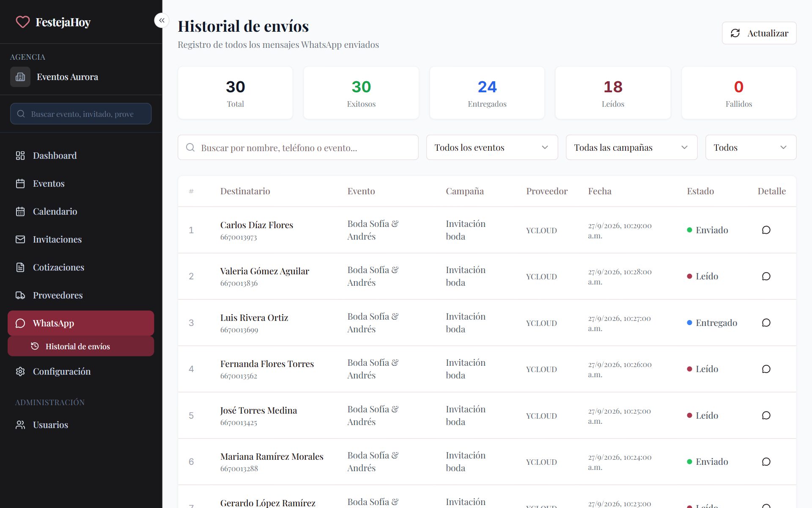Open the WhatsApp menu item
812x508 pixels.
(81, 323)
